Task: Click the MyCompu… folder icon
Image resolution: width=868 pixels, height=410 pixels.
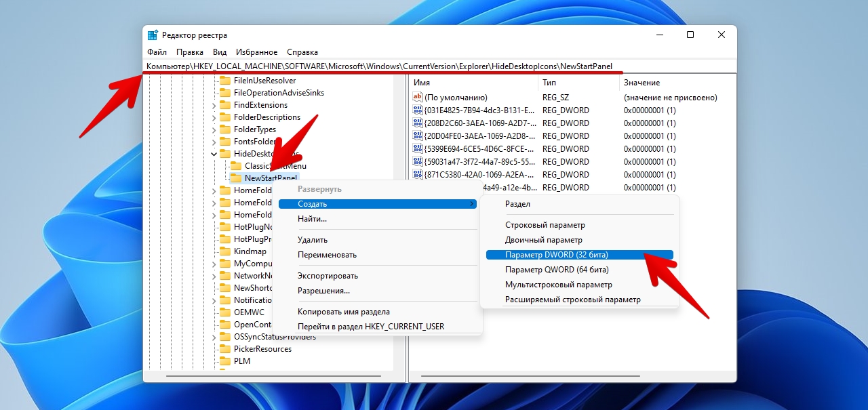Action: click(x=225, y=264)
